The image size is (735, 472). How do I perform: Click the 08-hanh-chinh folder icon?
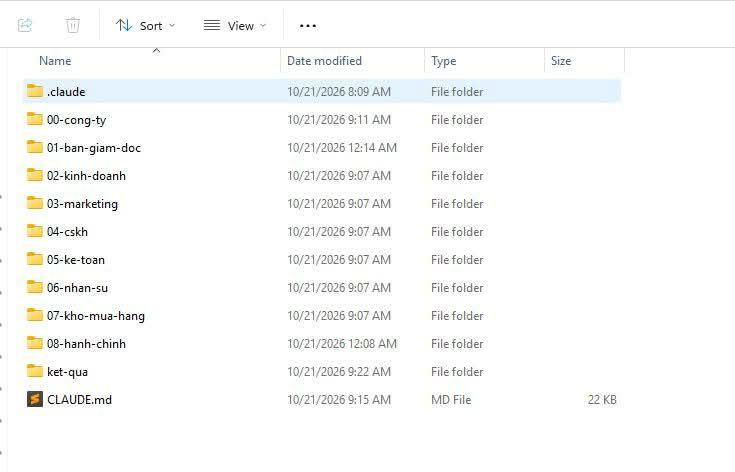point(35,343)
